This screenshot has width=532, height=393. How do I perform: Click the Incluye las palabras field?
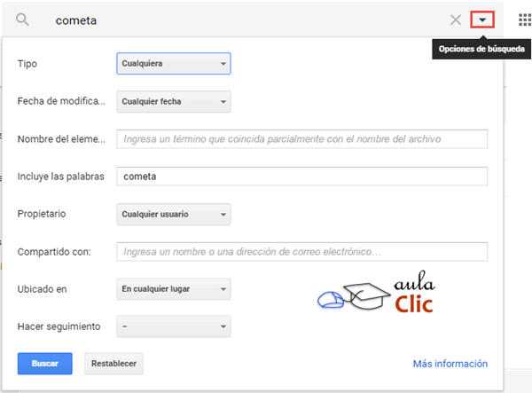[302, 177]
